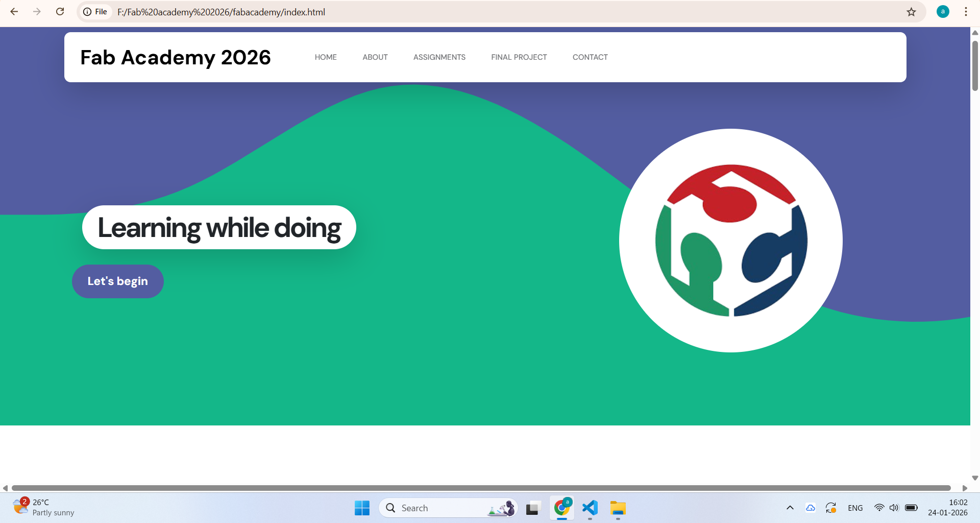Screen dimensions: 980x523
Task: Click the Let's begin button
Action: (x=118, y=281)
